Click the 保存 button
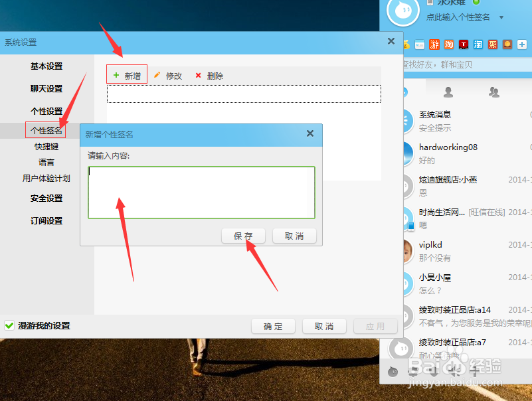The height and width of the screenshot is (401, 532). pos(243,236)
